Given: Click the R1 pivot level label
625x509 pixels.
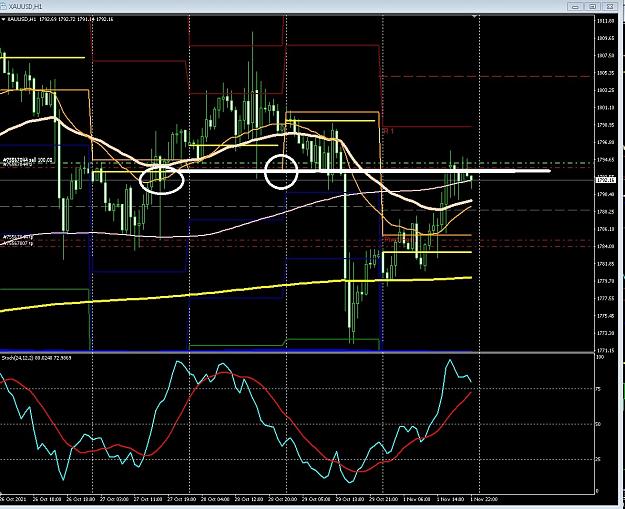Looking at the screenshot, I should pyautogui.click(x=387, y=131).
